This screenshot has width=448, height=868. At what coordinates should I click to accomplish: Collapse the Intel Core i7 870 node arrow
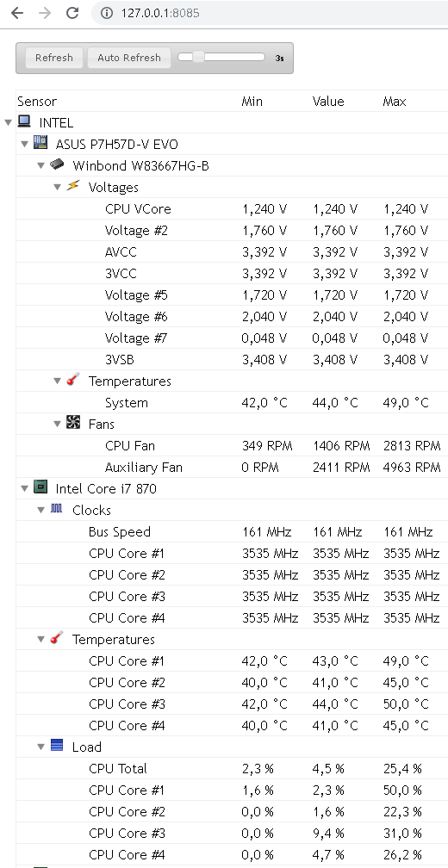pos(24,489)
